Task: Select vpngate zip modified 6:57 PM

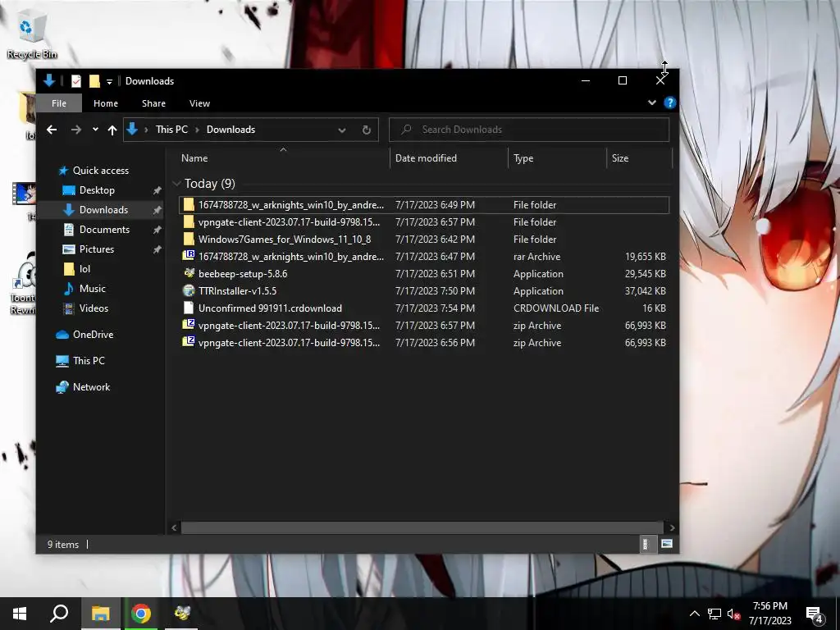Action: (424, 325)
